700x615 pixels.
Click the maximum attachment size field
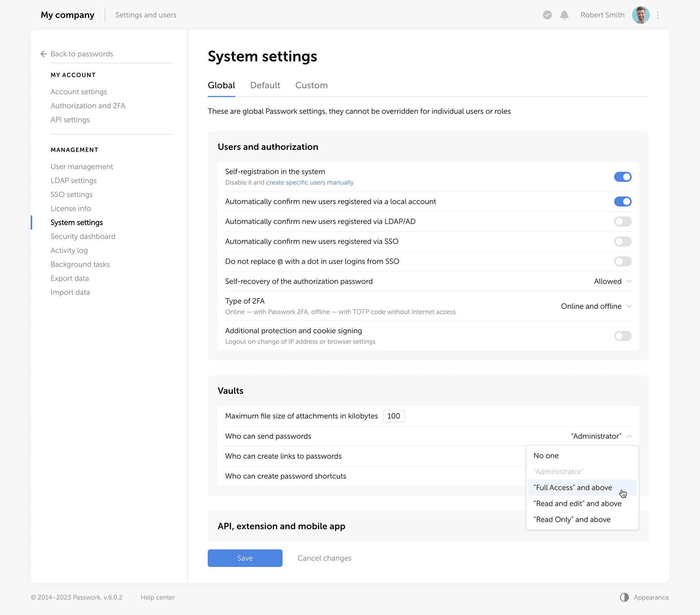pyautogui.click(x=393, y=416)
